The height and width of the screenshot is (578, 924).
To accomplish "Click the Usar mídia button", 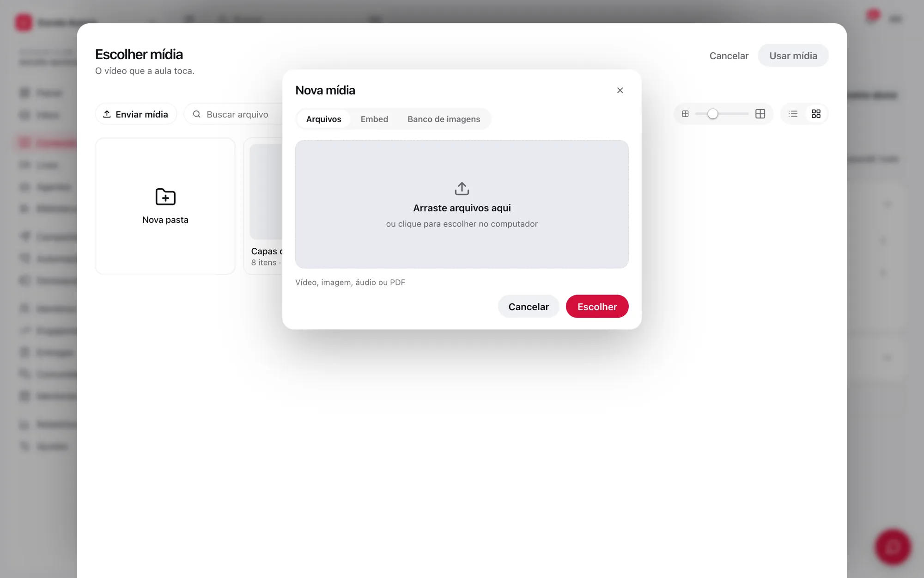I will 793,55.
